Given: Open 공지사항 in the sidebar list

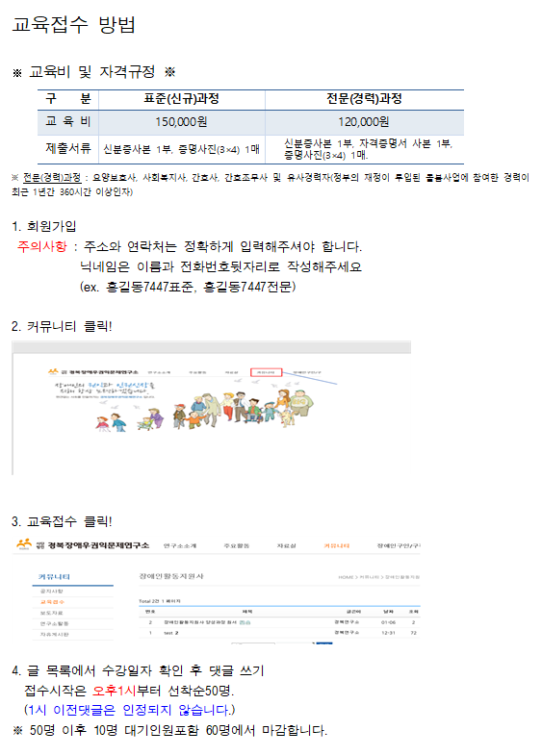Looking at the screenshot, I should pos(51,592).
